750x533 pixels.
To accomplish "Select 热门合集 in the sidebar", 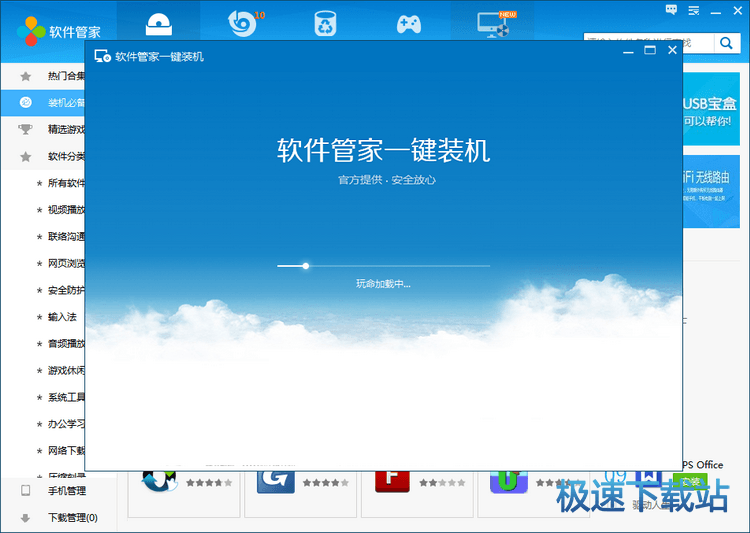I will tap(43, 76).
